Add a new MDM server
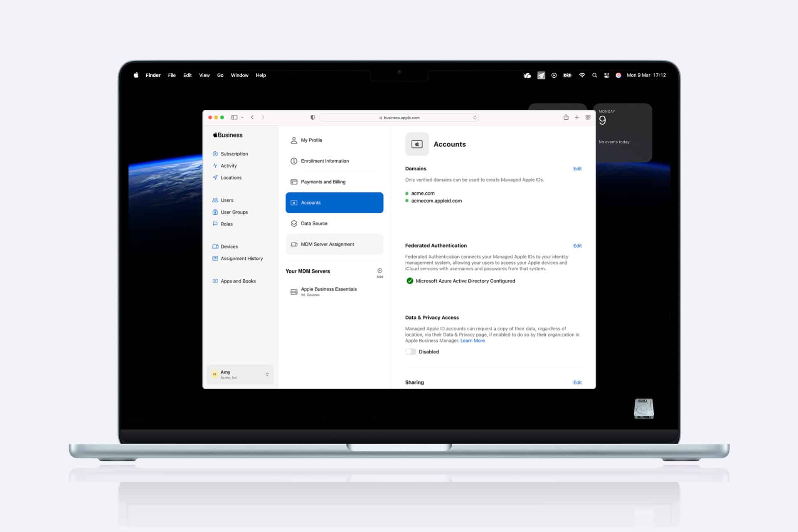798x532 pixels. 379,273
